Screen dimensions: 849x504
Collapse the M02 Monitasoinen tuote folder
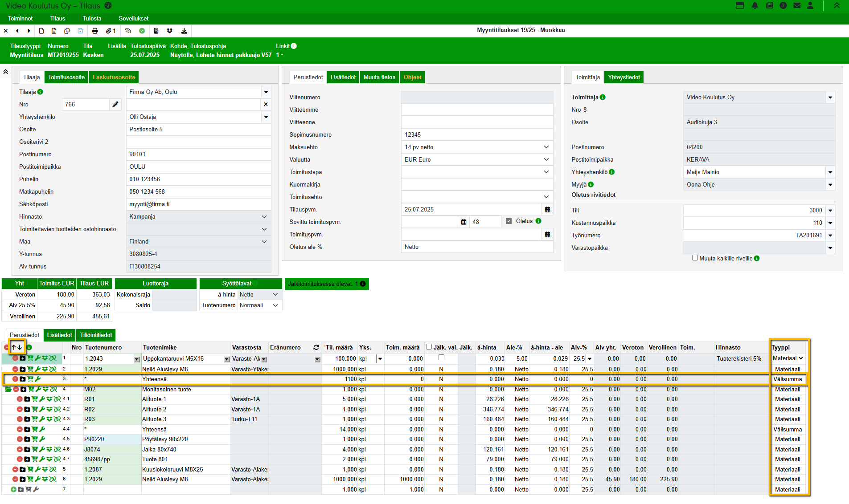click(8, 389)
